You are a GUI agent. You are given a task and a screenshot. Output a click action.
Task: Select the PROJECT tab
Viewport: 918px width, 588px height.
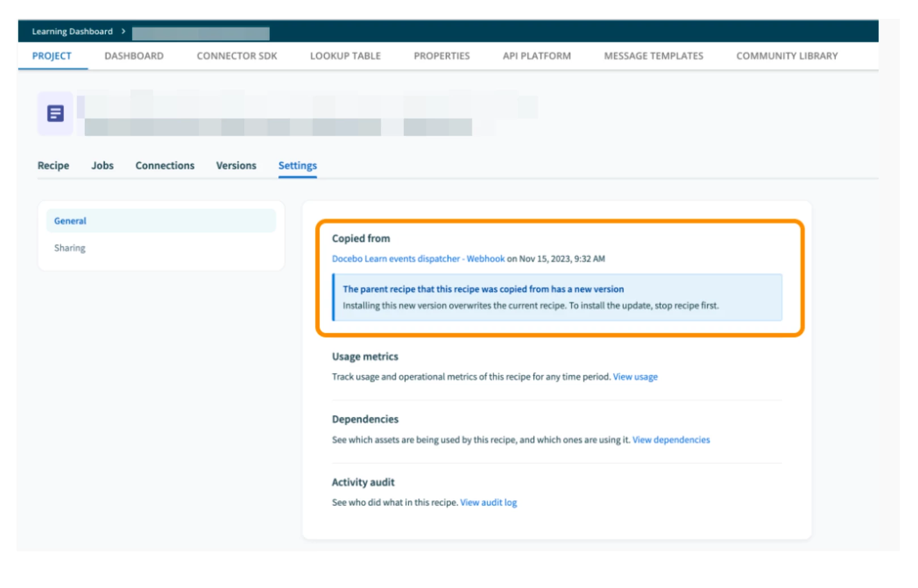pyautogui.click(x=52, y=56)
